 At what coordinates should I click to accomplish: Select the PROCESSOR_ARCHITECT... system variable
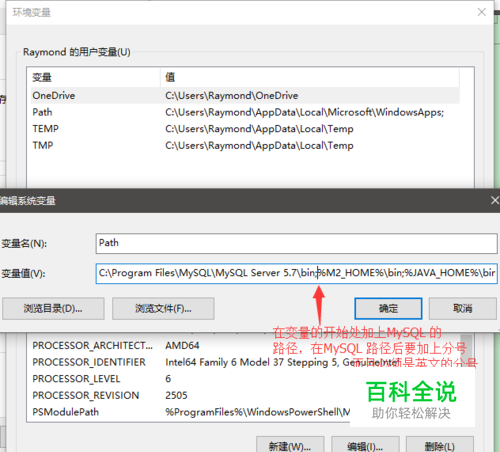tap(92, 346)
